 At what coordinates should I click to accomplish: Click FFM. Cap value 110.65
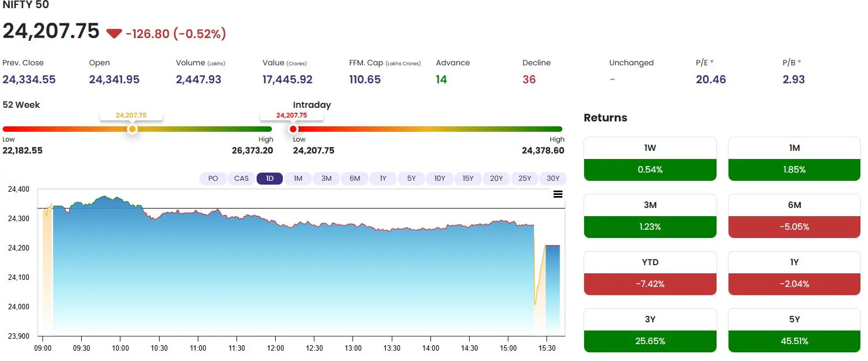(365, 79)
